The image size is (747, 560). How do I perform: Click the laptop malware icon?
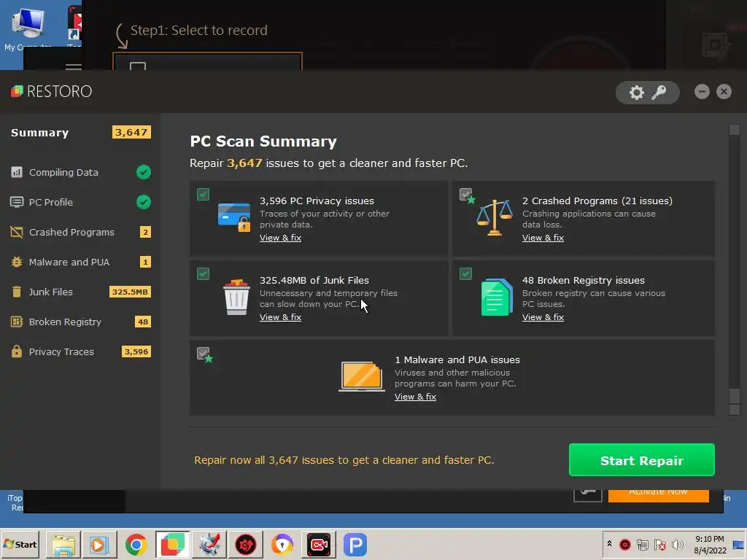pyautogui.click(x=362, y=377)
